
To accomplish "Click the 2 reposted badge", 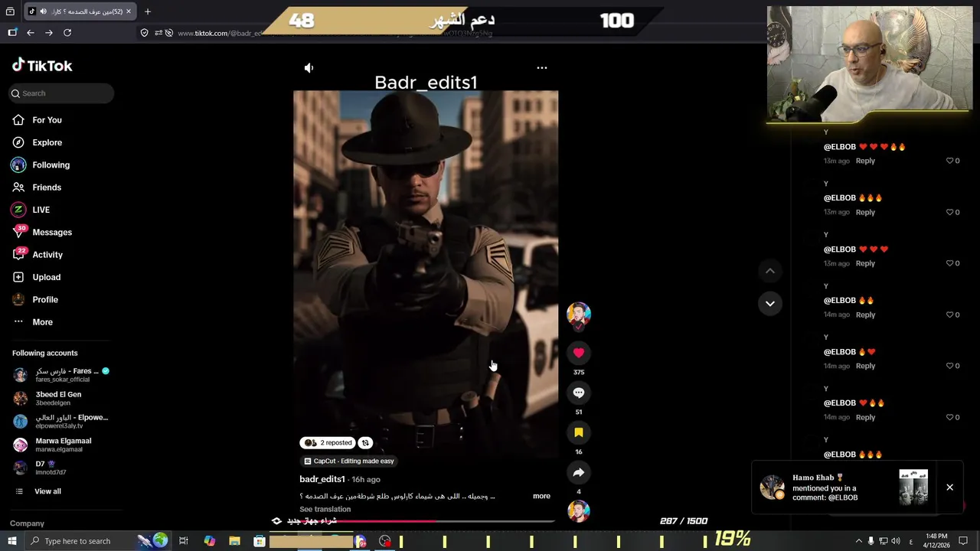I will tap(328, 442).
